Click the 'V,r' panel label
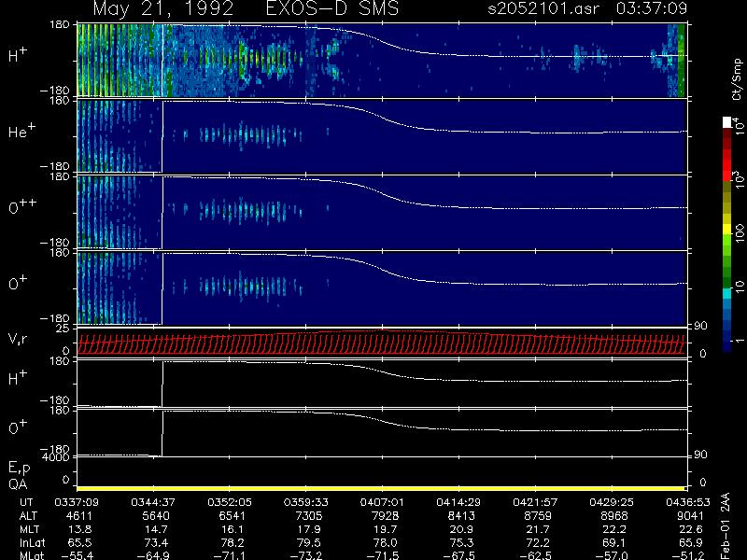Screen dimensions: 747x560 pos(18,339)
